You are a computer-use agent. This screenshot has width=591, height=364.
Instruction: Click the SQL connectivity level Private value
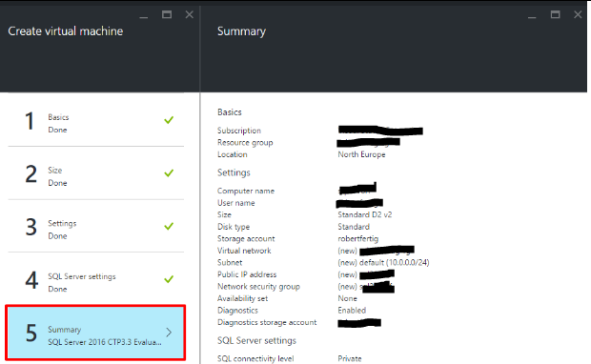350,358
